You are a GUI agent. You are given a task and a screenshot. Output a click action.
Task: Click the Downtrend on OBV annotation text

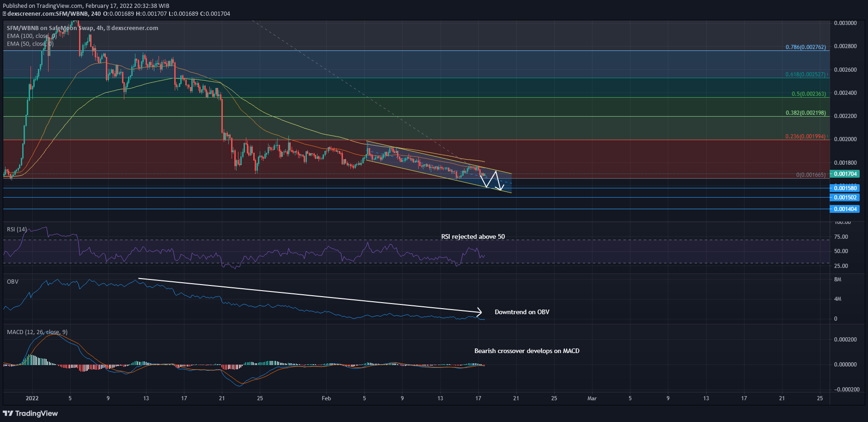(521, 312)
